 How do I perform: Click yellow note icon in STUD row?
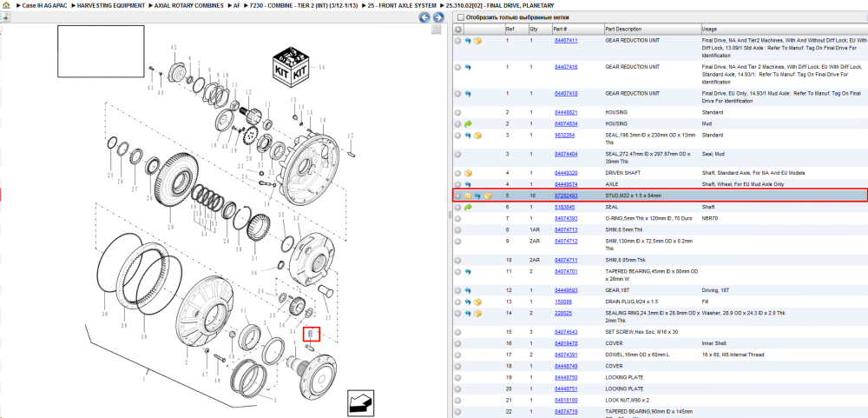coord(468,196)
